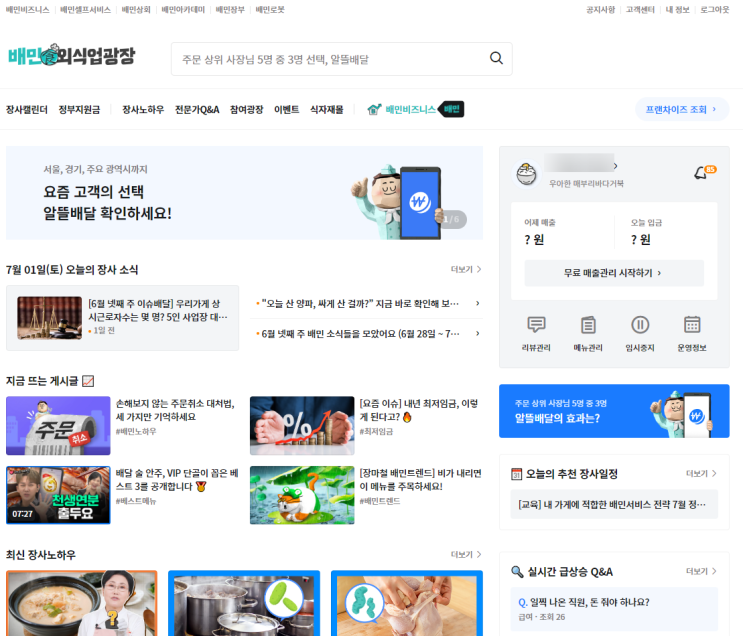Open the steel pots 노하우 thumbnail
743x636 pixels.
point(244,603)
